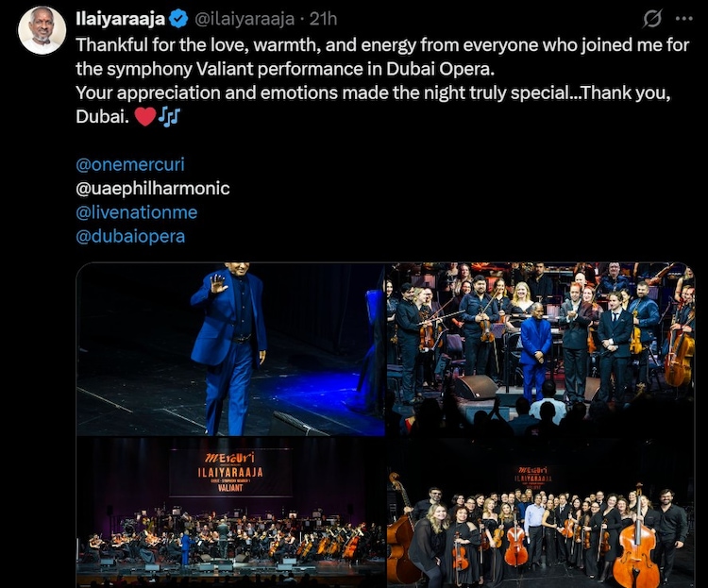Click the blue music notes emoji
This screenshot has height=588, width=708.
click(169, 116)
